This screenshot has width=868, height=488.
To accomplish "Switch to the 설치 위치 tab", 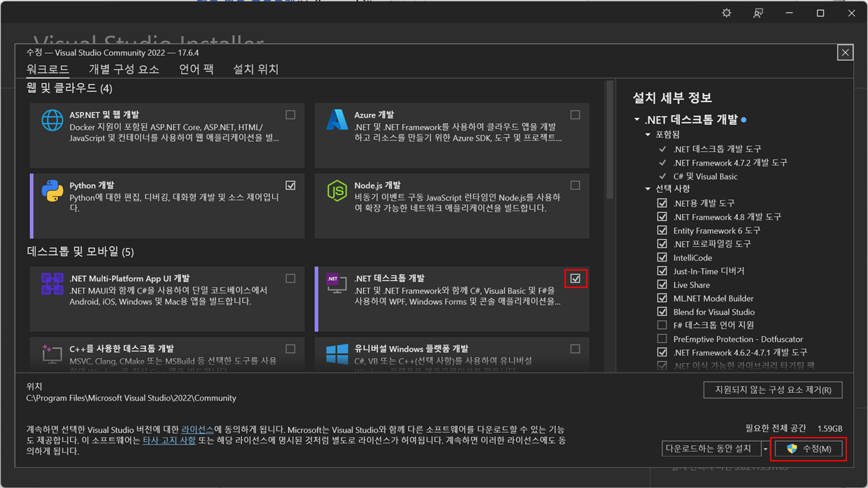I will [x=256, y=69].
